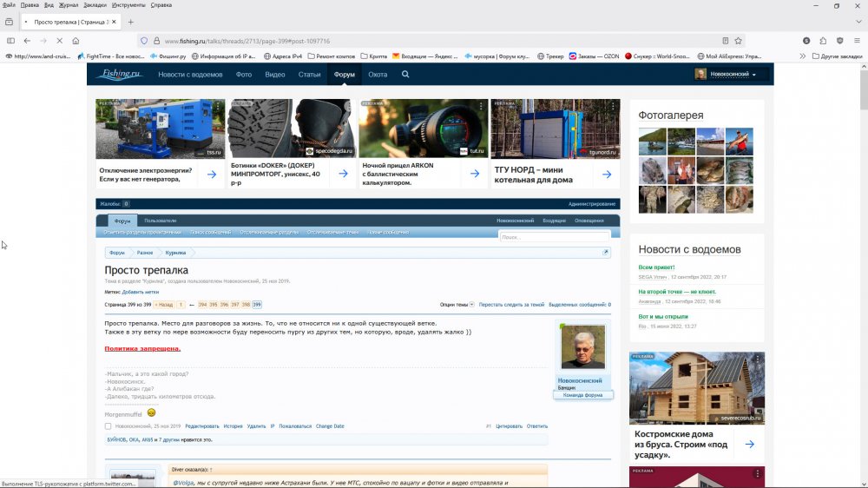The image size is (868, 488).
Task: Stop page loading in the browser toolbar
Action: [x=59, y=40]
